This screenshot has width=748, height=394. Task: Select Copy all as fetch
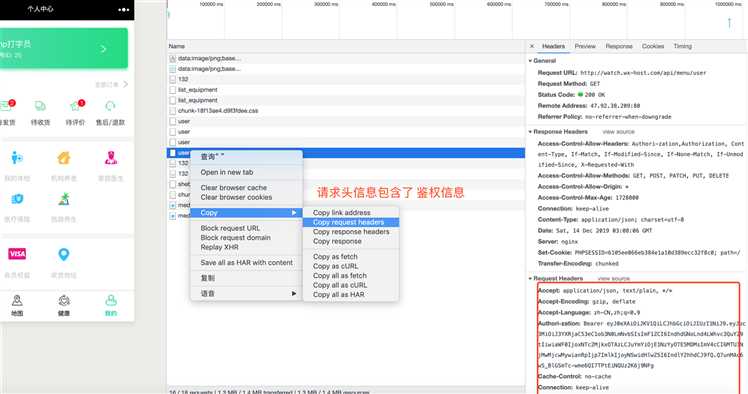[x=351, y=276]
